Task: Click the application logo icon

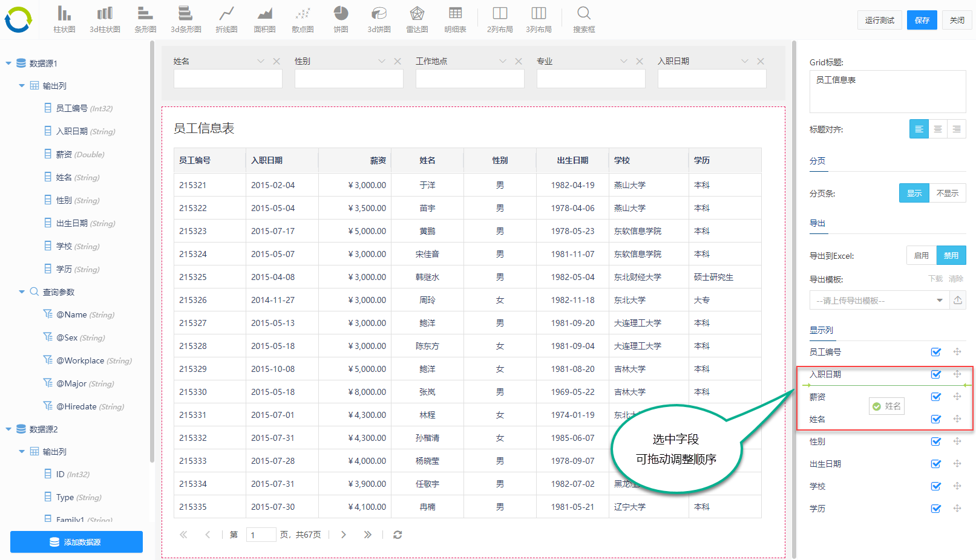Action: pos(18,20)
